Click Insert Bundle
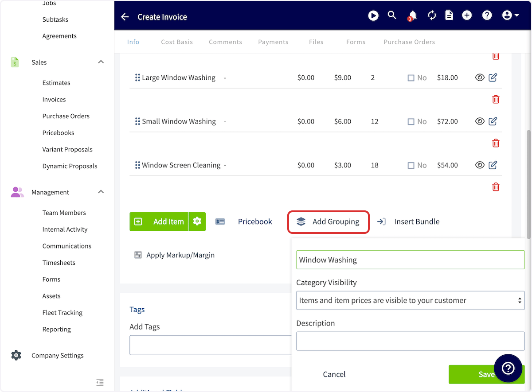 coord(408,221)
